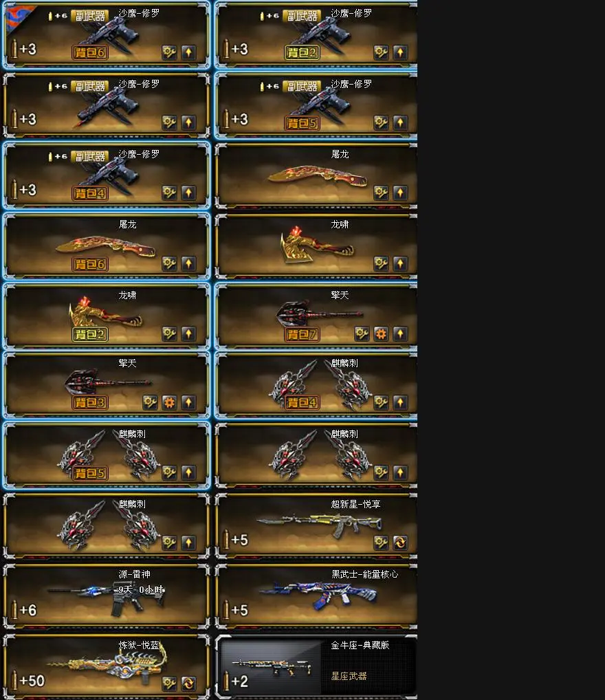
Task: Click the up arrow on 龙啸 背包2 card
Action: [188, 333]
